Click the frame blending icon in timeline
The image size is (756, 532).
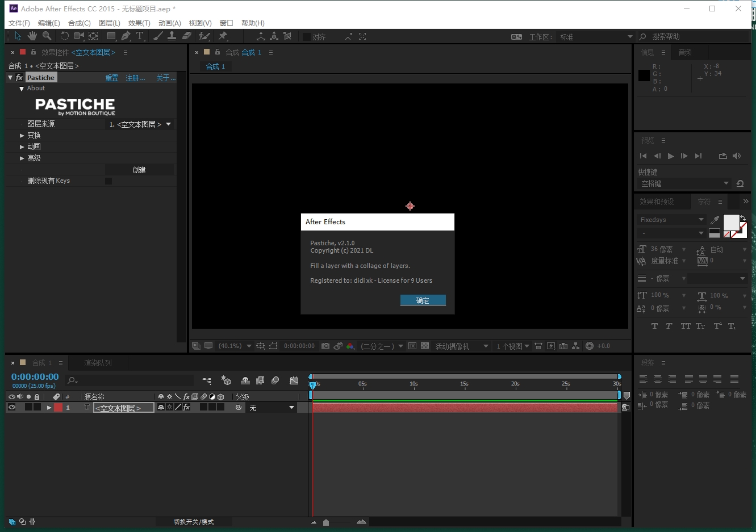click(260, 380)
